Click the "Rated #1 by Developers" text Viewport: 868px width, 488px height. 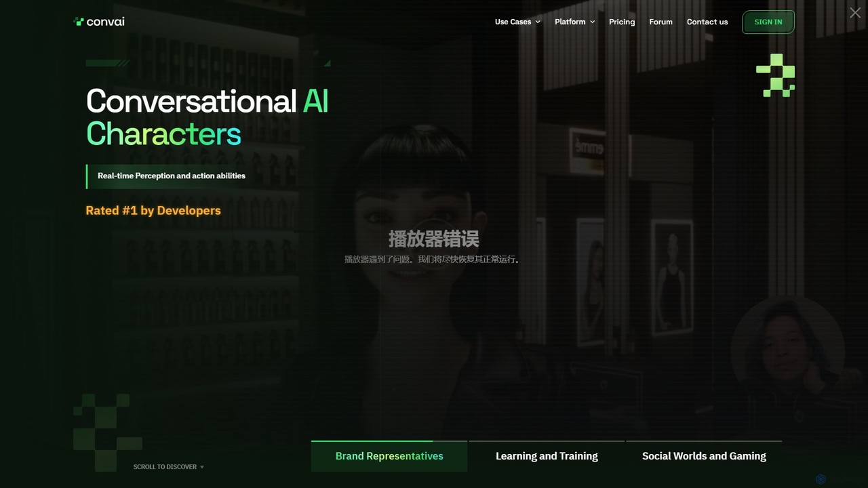153,211
